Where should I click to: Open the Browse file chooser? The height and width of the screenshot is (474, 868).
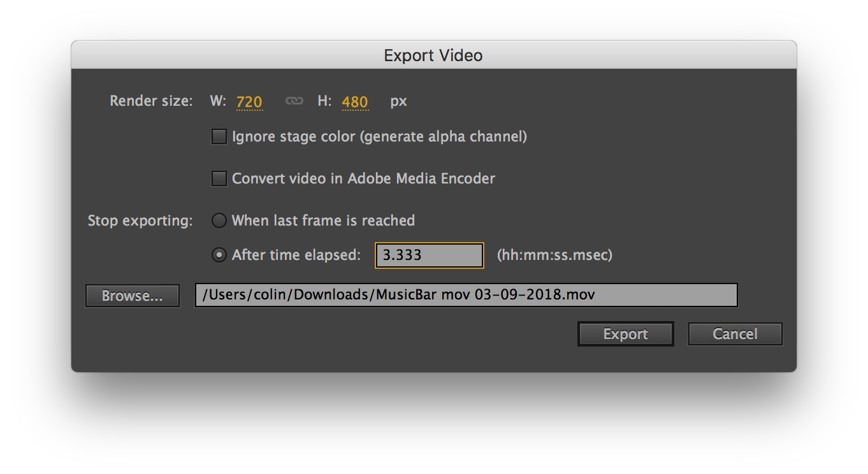tap(133, 296)
